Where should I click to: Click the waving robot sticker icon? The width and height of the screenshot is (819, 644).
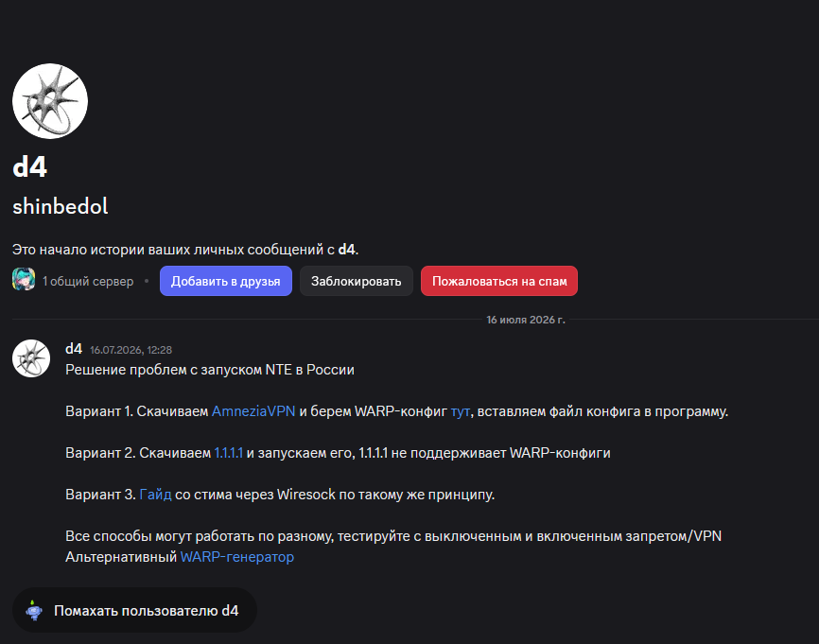[34, 610]
